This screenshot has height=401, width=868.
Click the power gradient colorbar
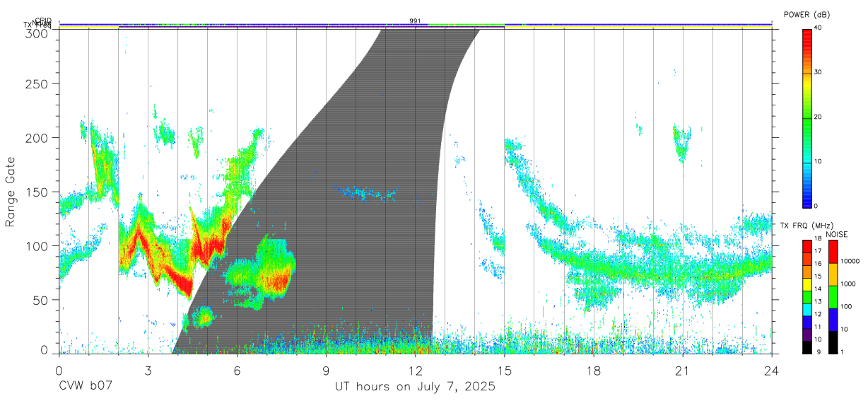click(807, 118)
